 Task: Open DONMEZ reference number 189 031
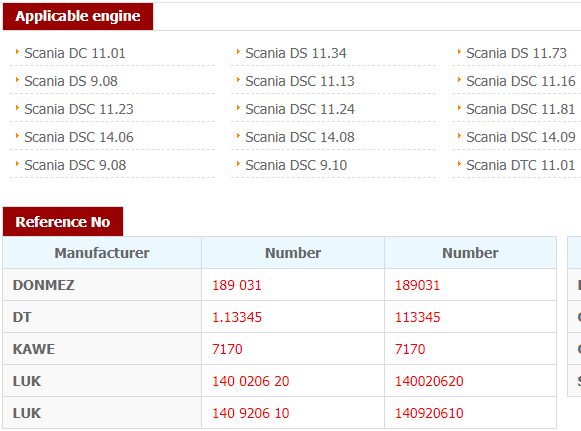[x=237, y=285]
